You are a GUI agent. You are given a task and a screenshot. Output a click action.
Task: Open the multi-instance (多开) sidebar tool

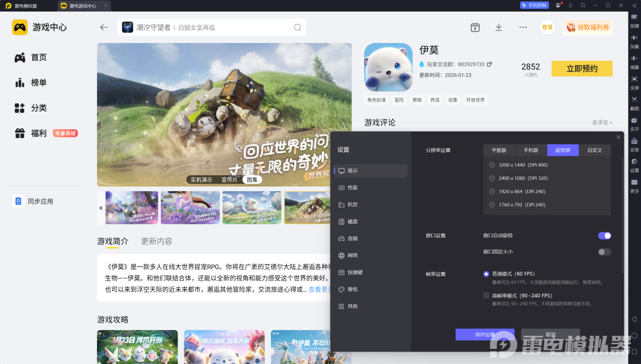point(634,123)
